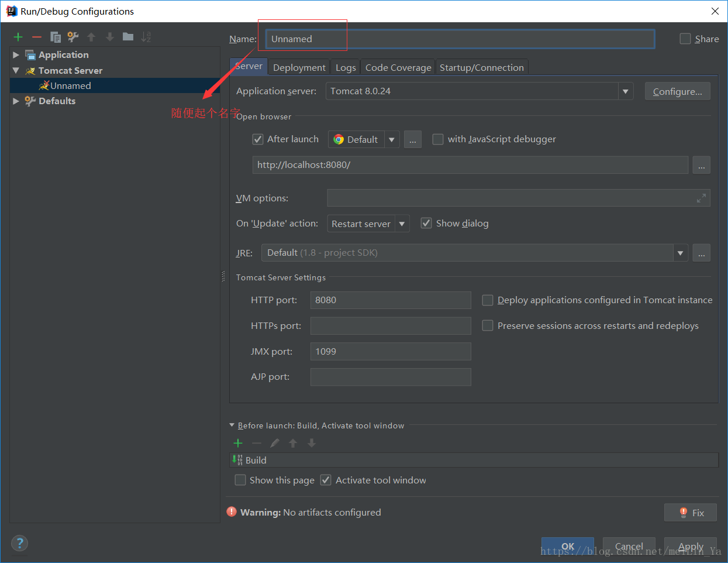This screenshot has width=728, height=563.
Task: Click the Tomcat Server icon in the tree
Action: 30,71
